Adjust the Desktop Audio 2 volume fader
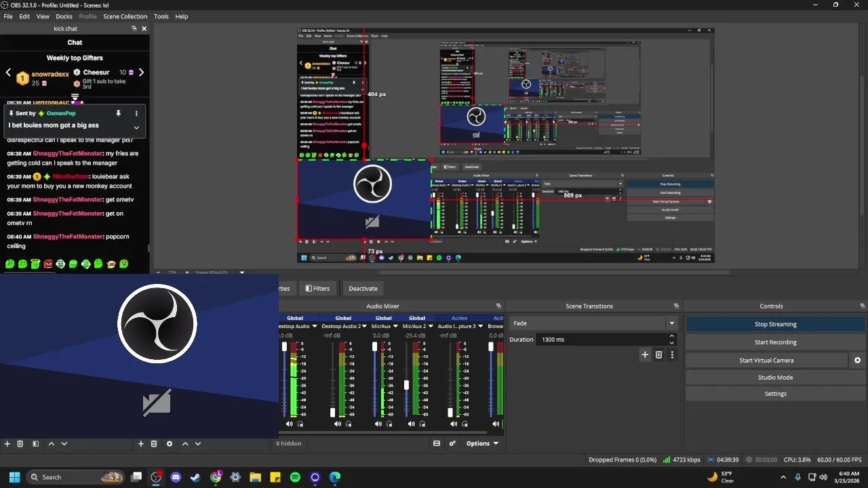This screenshot has height=488, width=868. [x=332, y=413]
